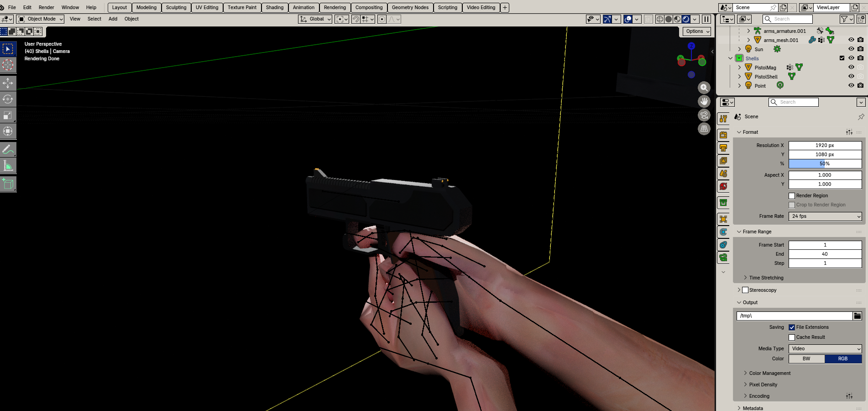Uncheck File Extensions option
Screen dimensions: 868x411
(x=792, y=327)
